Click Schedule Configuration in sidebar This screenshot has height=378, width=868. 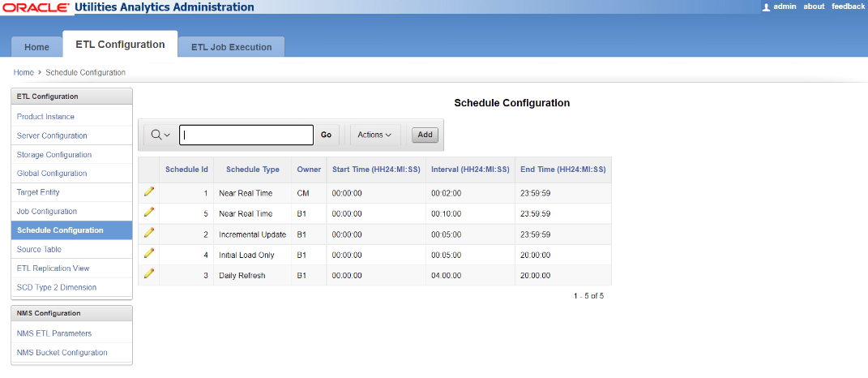72,230
